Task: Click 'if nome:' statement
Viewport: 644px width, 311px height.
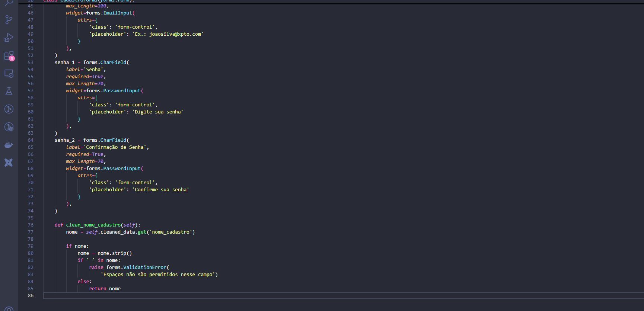Action: (77, 246)
